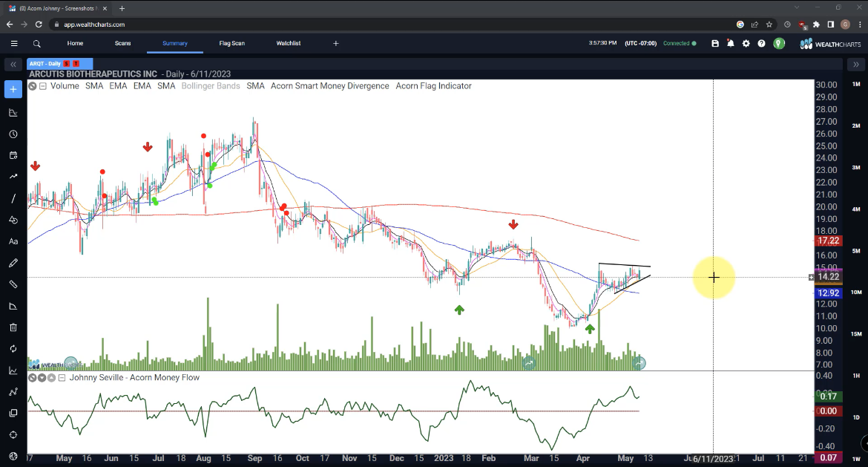Open the connected-nodes path tool
Viewport: 868px width, 467px height.
click(x=13, y=392)
